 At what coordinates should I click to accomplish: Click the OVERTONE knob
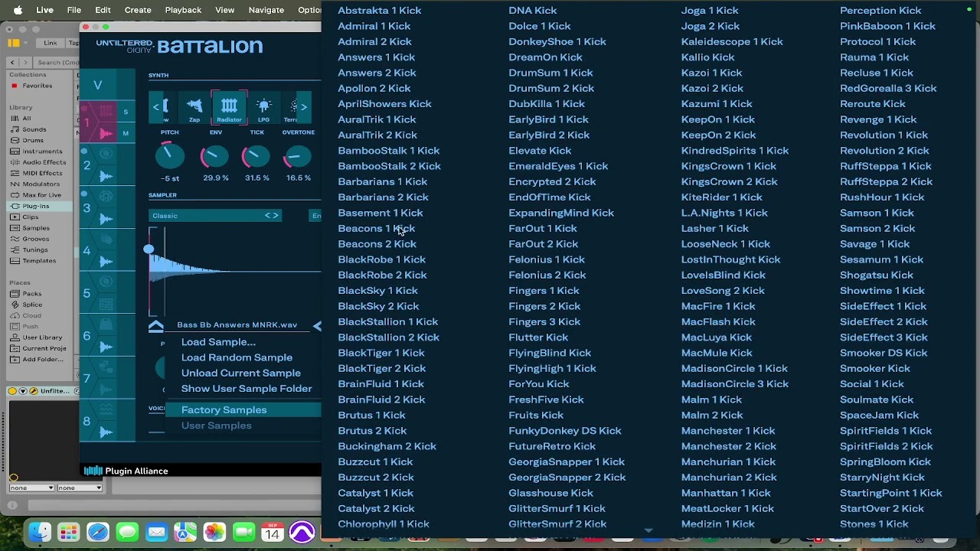click(x=298, y=156)
